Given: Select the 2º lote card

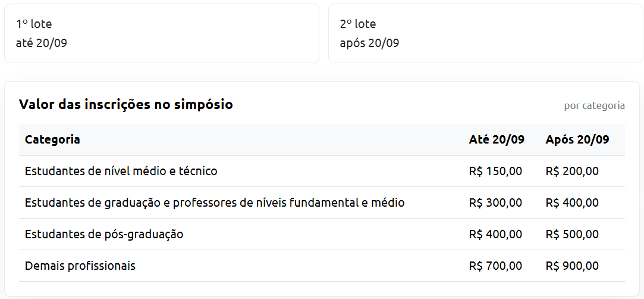Looking at the screenshot, I should 485,33.
